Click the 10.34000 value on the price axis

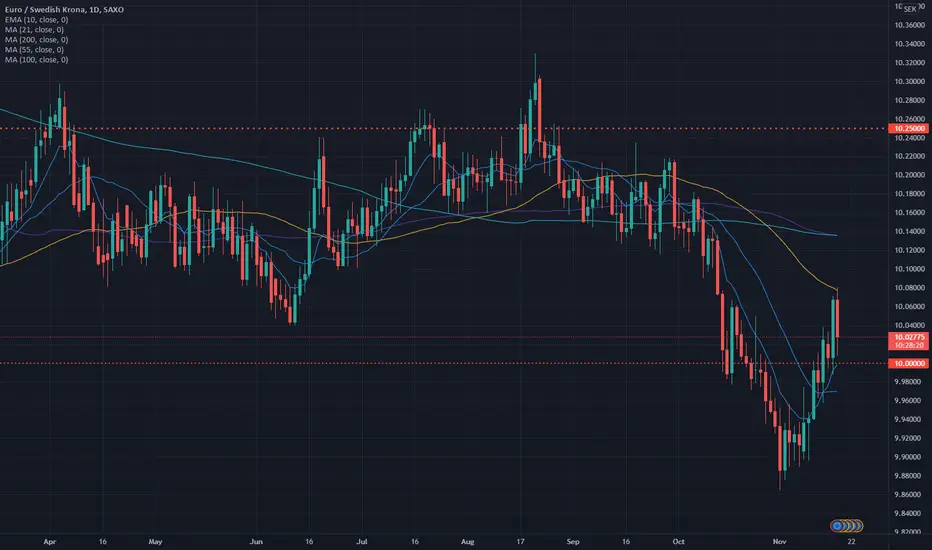coord(909,44)
